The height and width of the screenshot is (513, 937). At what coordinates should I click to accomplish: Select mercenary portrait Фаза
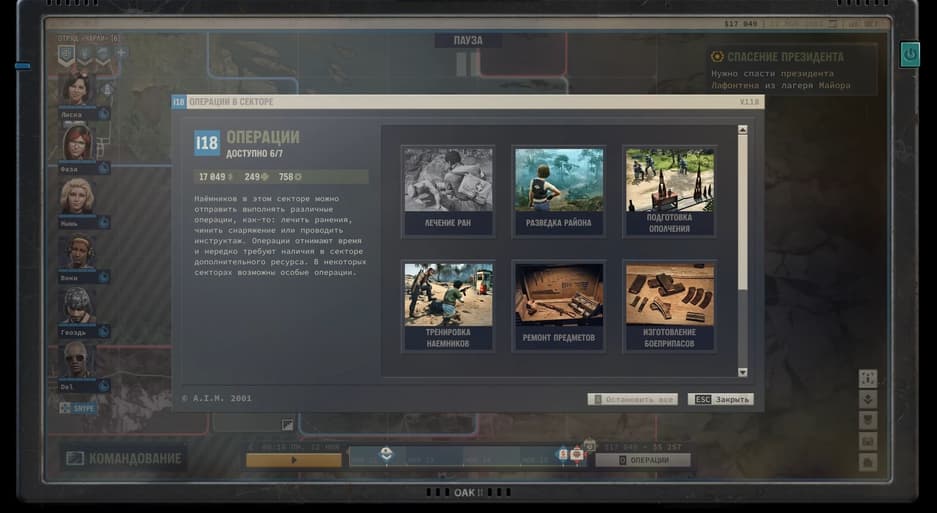[76, 143]
